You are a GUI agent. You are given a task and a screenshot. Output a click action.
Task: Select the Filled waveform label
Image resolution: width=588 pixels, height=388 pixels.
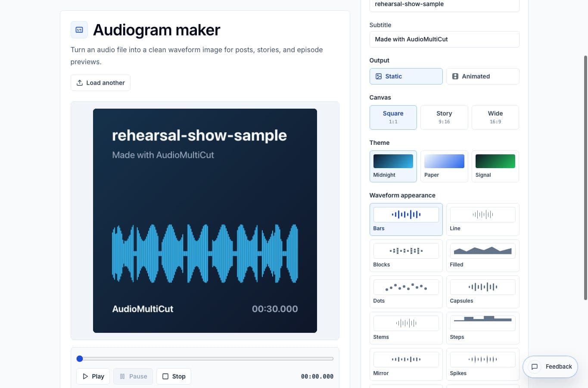pos(457,265)
